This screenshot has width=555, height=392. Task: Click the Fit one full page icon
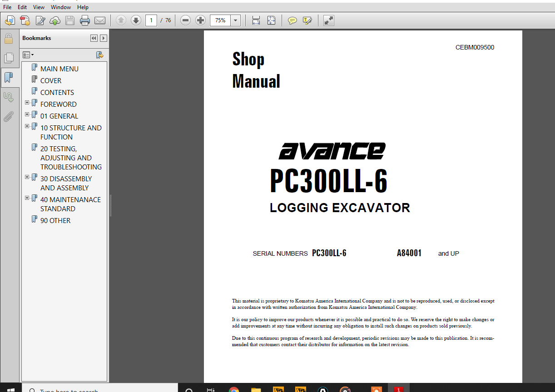(x=271, y=20)
